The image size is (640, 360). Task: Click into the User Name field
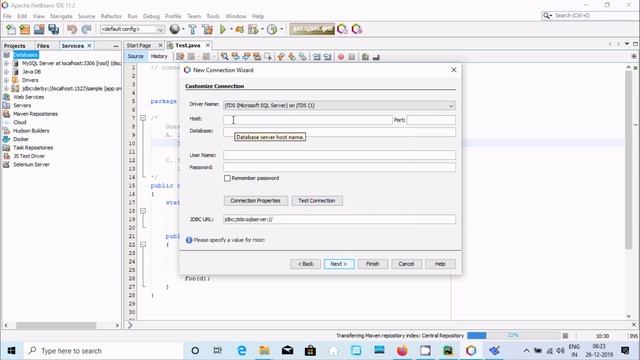pos(339,155)
